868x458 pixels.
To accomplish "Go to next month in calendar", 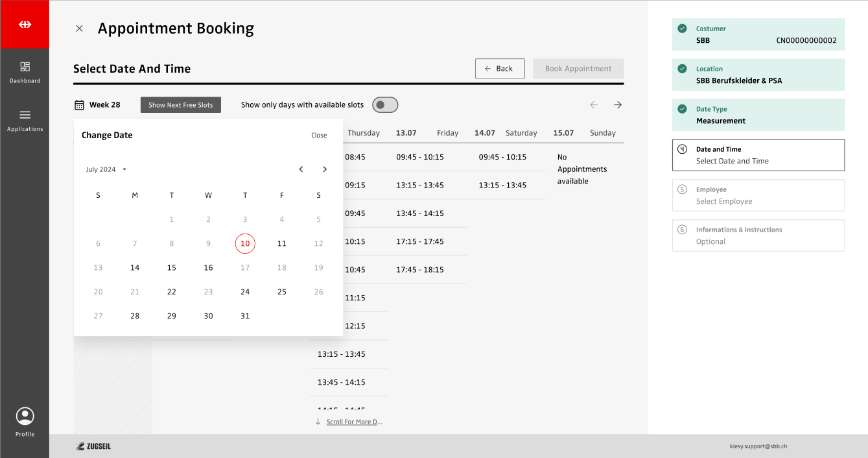I will point(325,169).
